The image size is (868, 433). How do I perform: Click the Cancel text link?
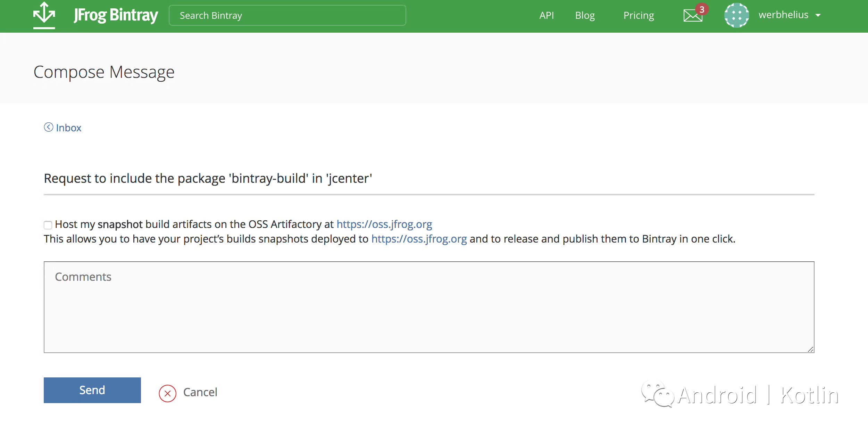(200, 392)
